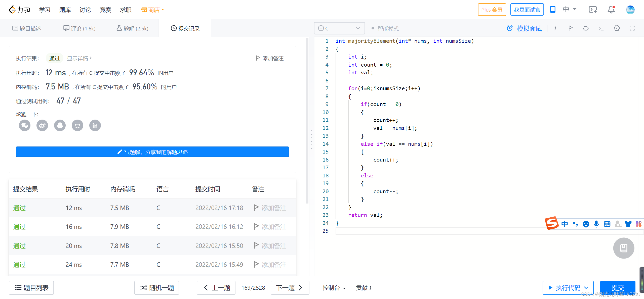Open notifications bell
Image resolution: width=644 pixels, height=299 pixels.
pyautogui.click(x=611, y=10)
